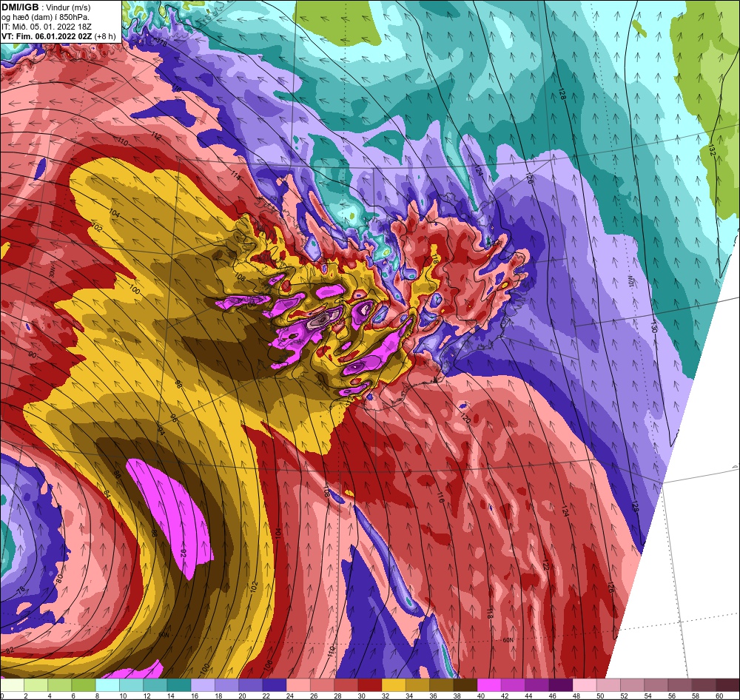Click the '86' height contour label
This screenshot has width=740, height=700.
coord(117,474)
